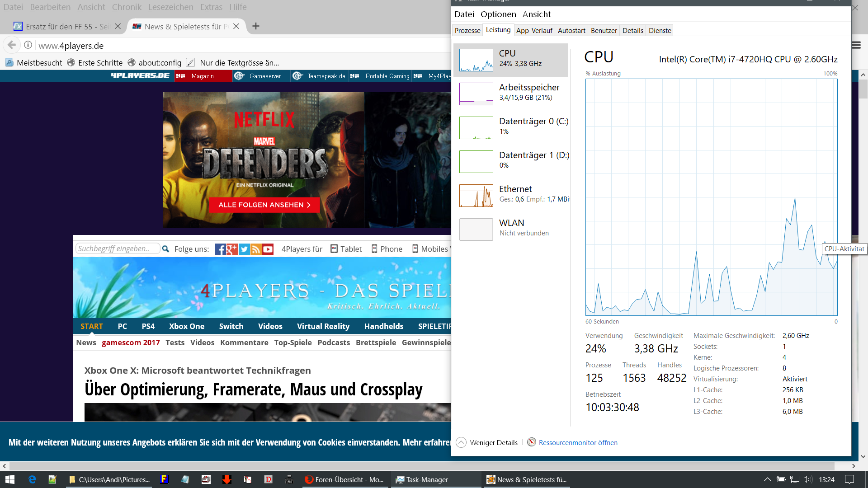Click the volume icon in system tray
The height and width of the screenshot is (488, 868).
coord(808,479)
